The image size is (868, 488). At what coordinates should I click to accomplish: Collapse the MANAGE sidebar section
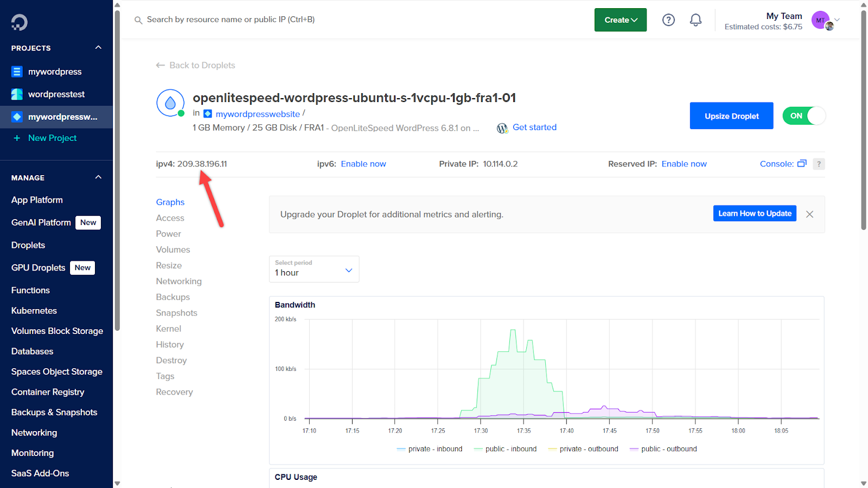click(98, 177)
